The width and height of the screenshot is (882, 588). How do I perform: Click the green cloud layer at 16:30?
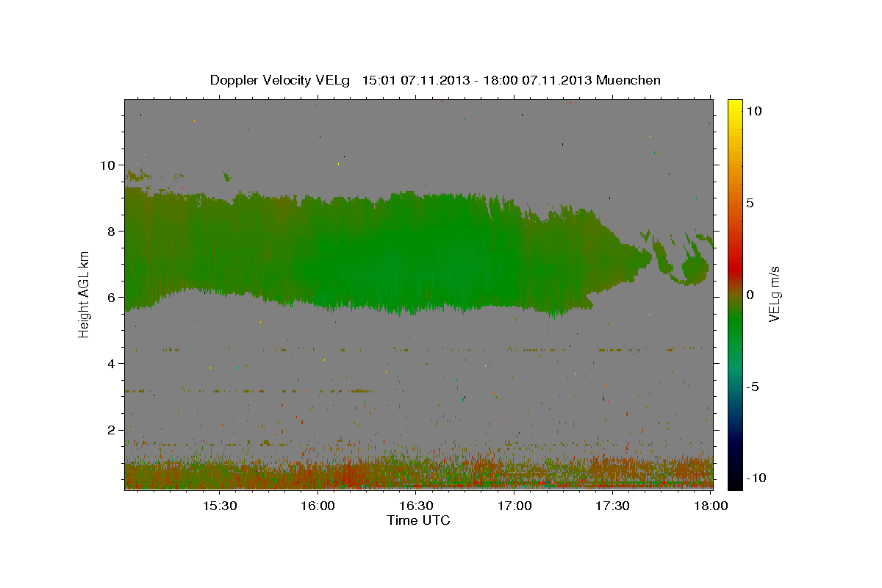(416, 254)
